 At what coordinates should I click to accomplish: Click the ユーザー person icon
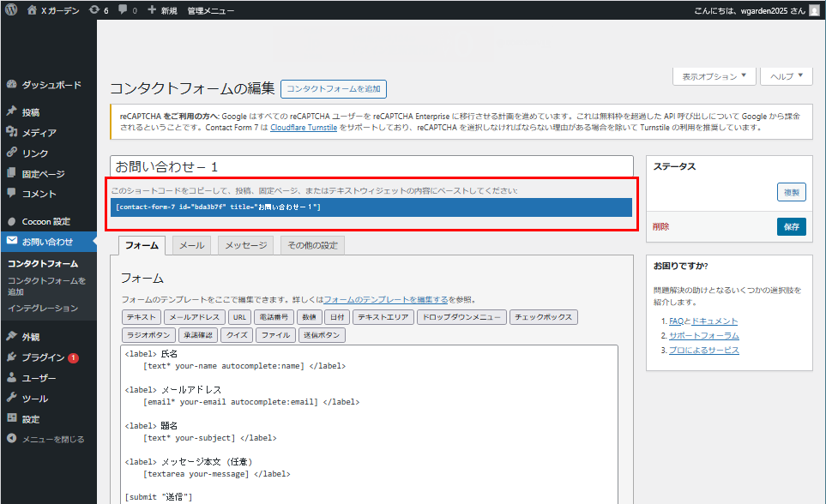click(x=12, y=377)
